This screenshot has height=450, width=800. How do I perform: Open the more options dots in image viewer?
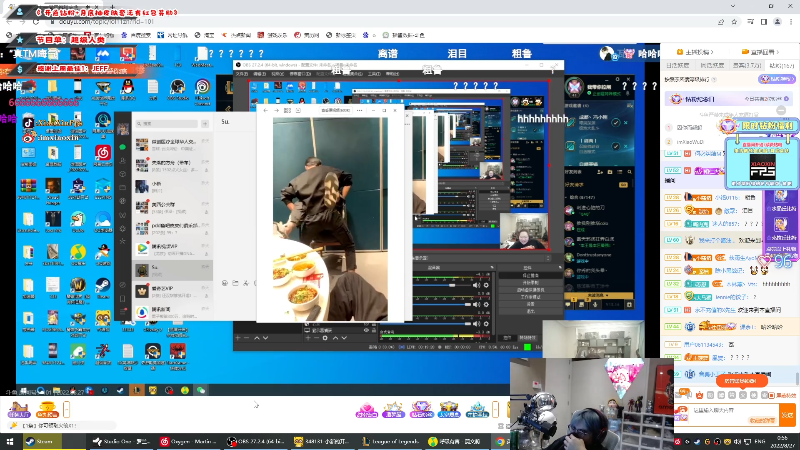coord(360,110)
